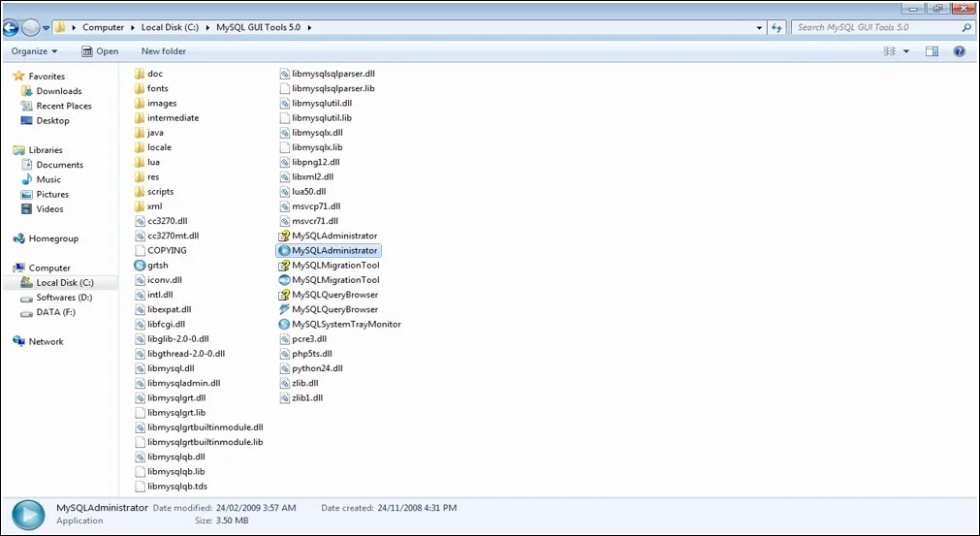Open the view options dropdown arrow
Viewport: 980px width, 536px height.
click(906, 51)
